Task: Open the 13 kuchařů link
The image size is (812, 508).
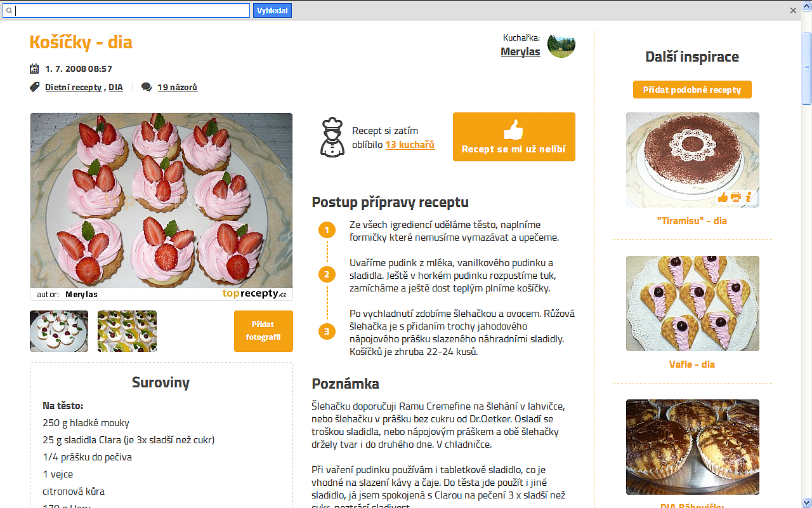Action: (410, 145)
